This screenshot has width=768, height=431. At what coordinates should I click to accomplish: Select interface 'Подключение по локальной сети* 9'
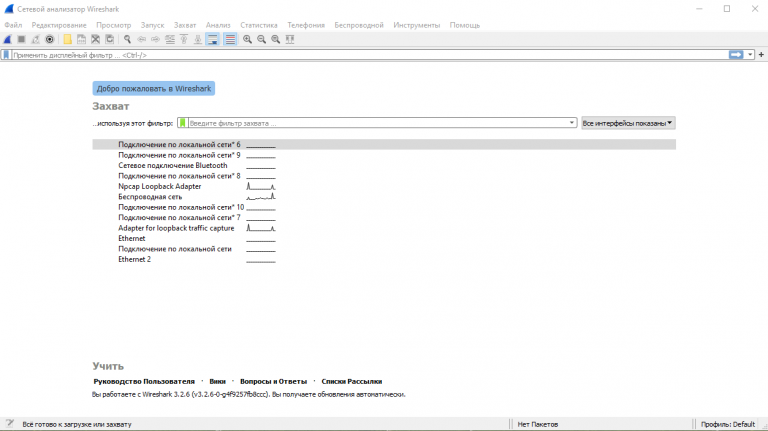(x=179, y=155)
